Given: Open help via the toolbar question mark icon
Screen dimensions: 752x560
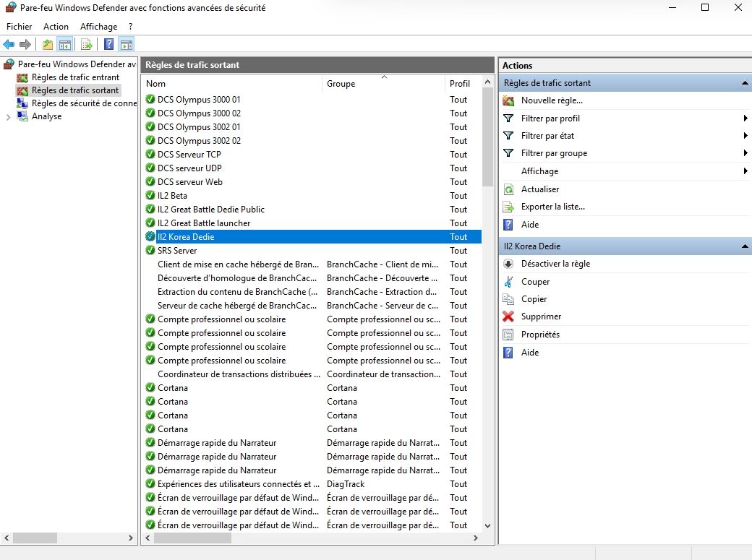Looking at the screenshot, I should [109, 45].
